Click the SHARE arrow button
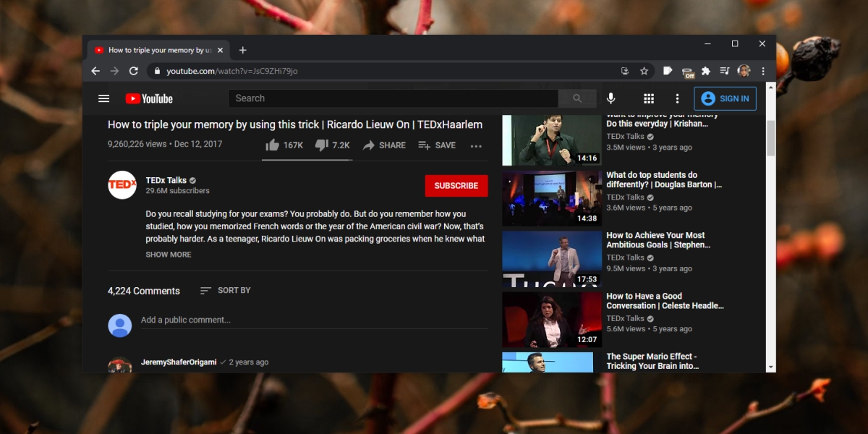The image size is (868, 434). pos(384,145)
